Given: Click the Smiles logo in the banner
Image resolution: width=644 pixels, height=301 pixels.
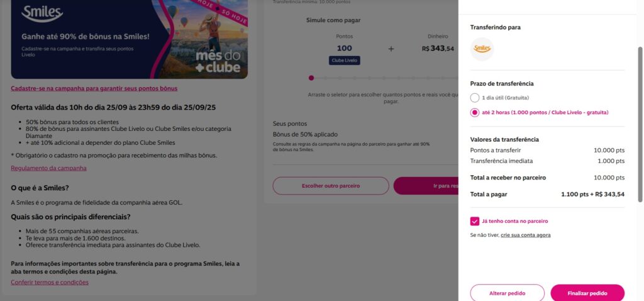Looking at the screenshot, I should tap(42, 14).
